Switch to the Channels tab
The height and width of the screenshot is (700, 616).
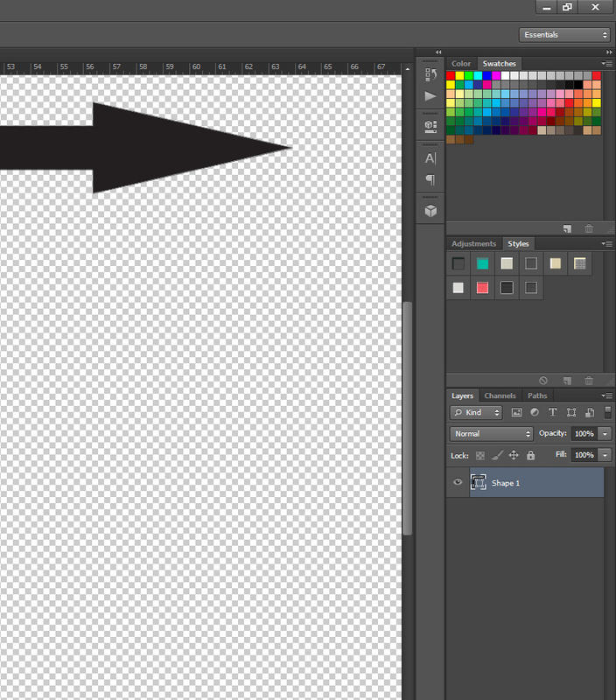(500, 395)
